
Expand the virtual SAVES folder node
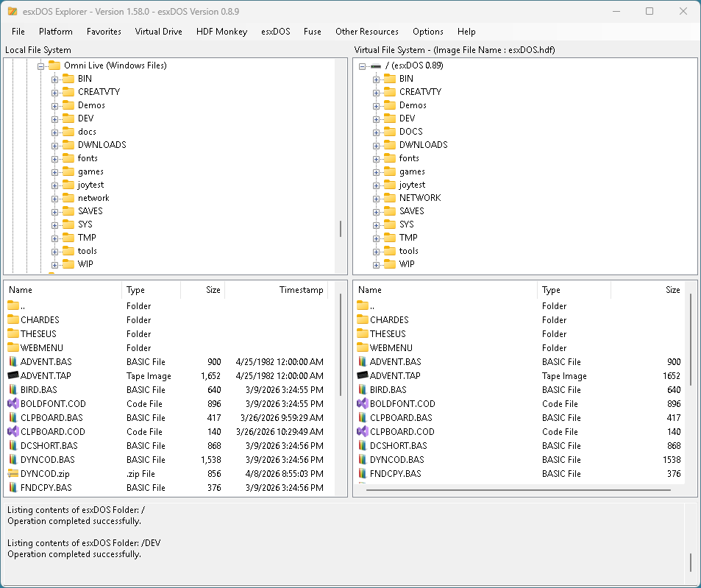point(376,212)
